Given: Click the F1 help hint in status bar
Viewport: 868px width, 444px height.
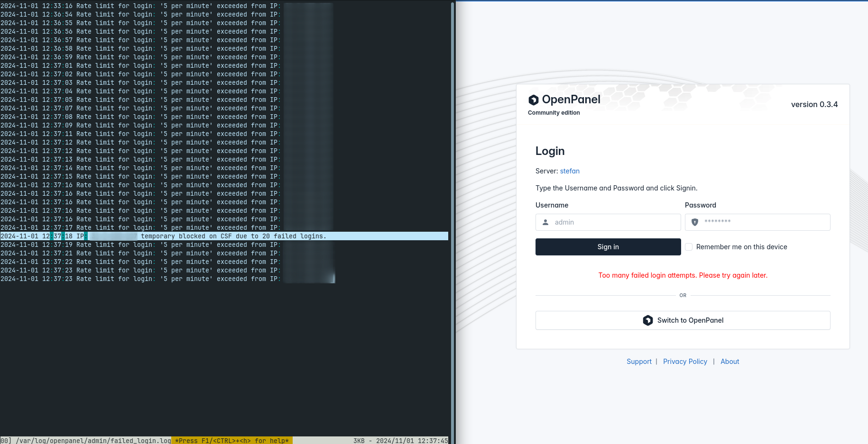Looking at the screenshot, I should click(231, 441).
